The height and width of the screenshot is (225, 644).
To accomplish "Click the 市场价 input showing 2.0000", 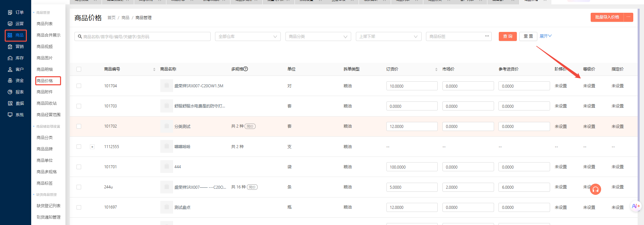I will [x=468, y=187].
